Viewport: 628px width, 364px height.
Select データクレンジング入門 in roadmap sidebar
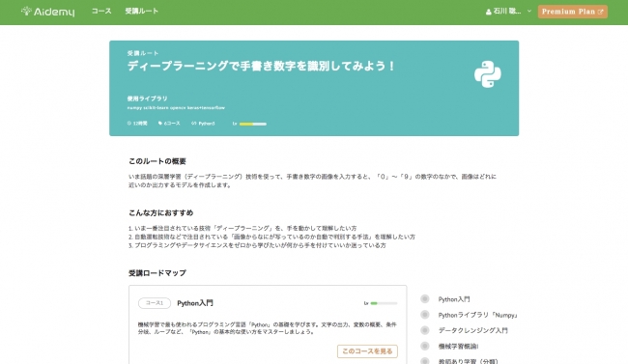(472, 330)
